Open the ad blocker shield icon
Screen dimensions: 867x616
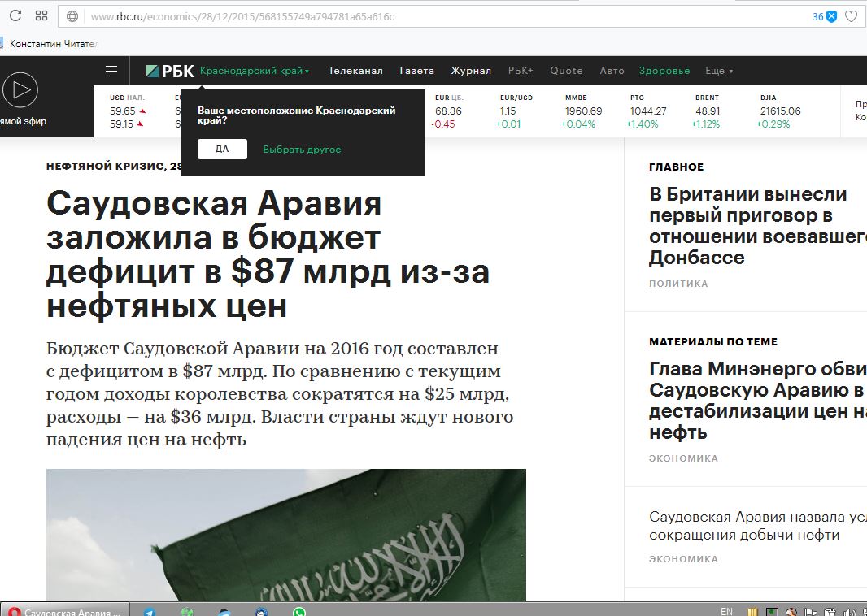831,16
